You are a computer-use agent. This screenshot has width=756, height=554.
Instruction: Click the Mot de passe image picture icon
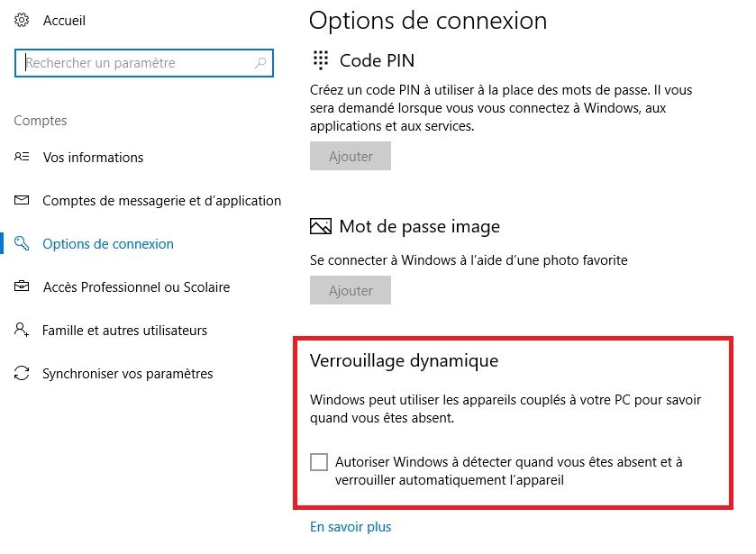tap(320, 226)
